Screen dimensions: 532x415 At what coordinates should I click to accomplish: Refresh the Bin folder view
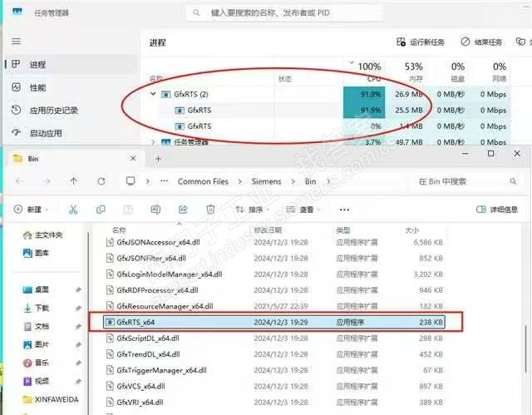[101, 181]
